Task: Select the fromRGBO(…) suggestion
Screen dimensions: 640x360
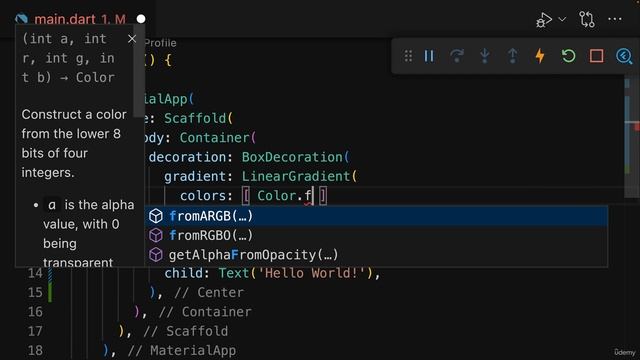Action: pos(376,235)
